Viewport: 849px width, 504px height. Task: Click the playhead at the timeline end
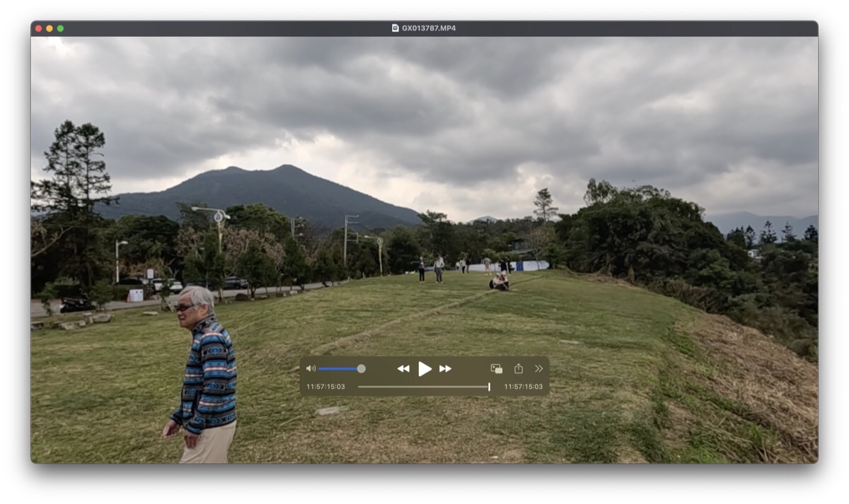[489, 387]
